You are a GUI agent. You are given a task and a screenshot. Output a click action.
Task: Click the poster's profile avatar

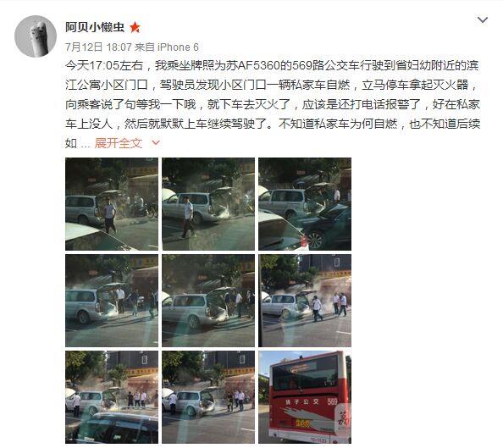click(36, 36)
